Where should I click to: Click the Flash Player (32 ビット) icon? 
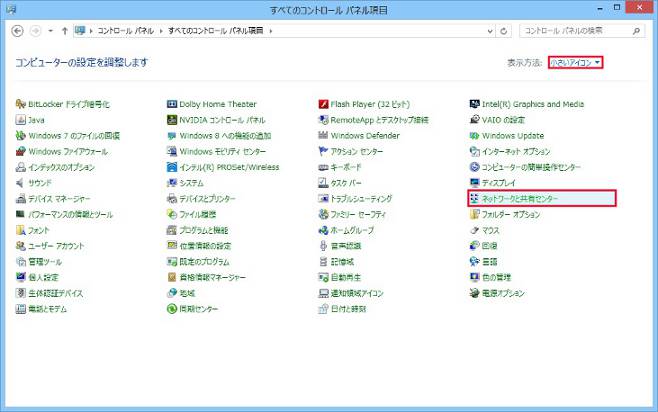[323, 104]
